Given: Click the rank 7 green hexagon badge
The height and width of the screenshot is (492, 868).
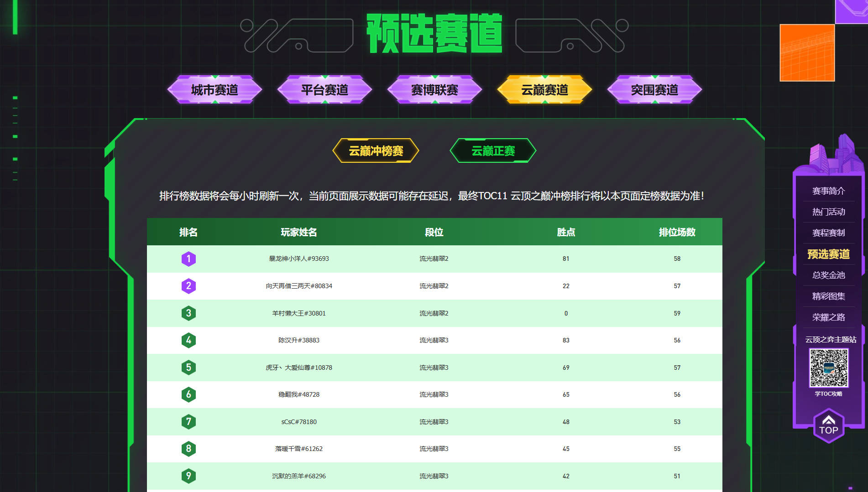Looking at the screenshot, I should 188,422.
